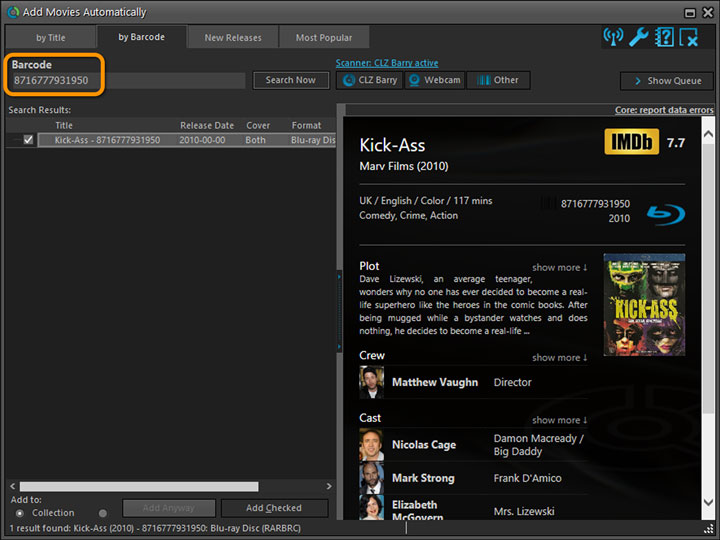Click the Blu-ray format icon

pos(662,213)
